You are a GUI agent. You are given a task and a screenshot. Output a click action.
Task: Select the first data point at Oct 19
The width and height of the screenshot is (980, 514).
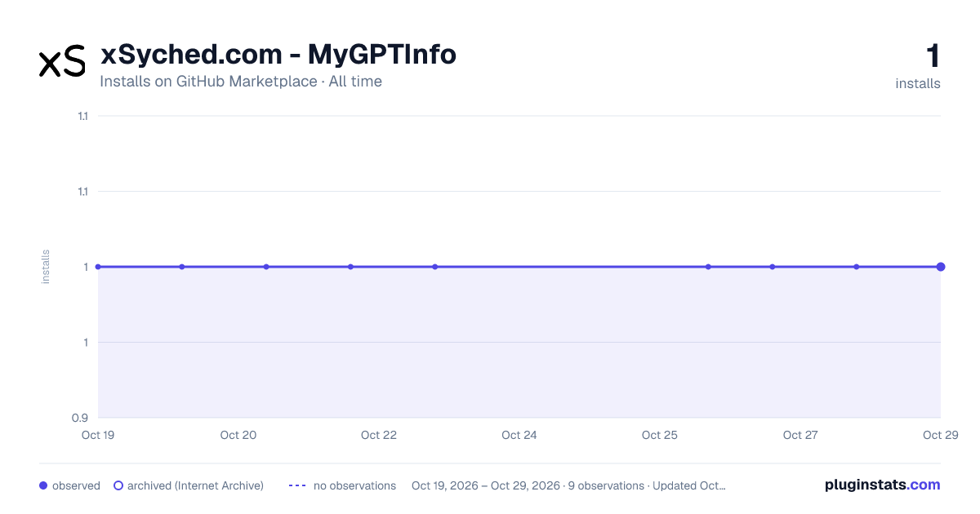[x=98, y=267]
